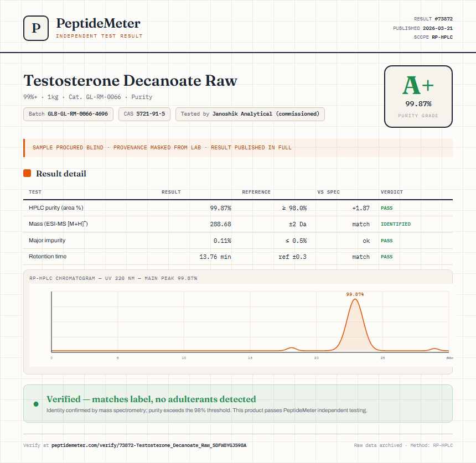476x463 pixels.
Task: Click the 0.11% major impurity result
Action: (222, 241)
